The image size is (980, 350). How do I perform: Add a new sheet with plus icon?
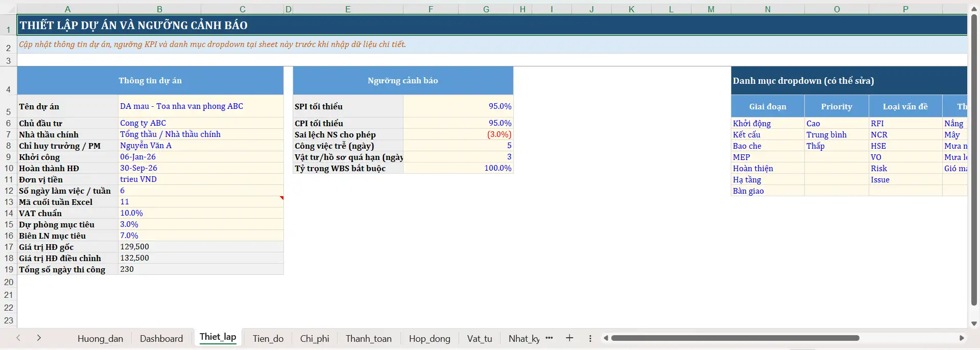[x=569, y=338]
